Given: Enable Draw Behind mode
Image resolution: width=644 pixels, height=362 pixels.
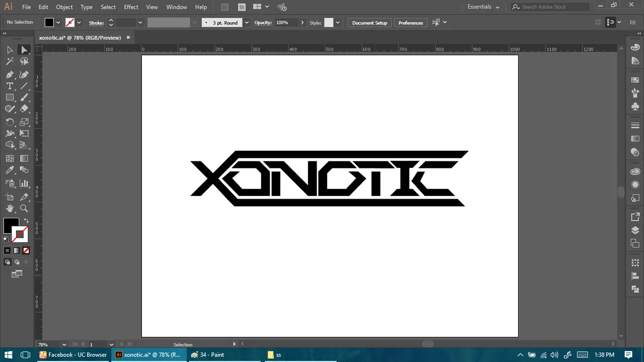Looking at the screenshot, I should [17, 262].
